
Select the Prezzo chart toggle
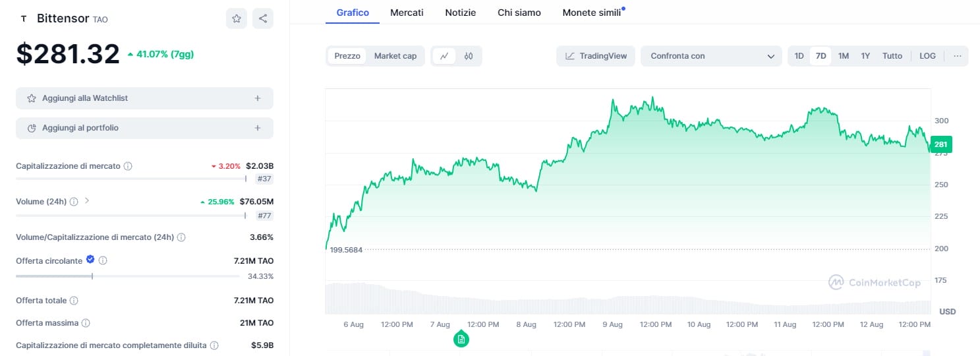pos(347,56)
